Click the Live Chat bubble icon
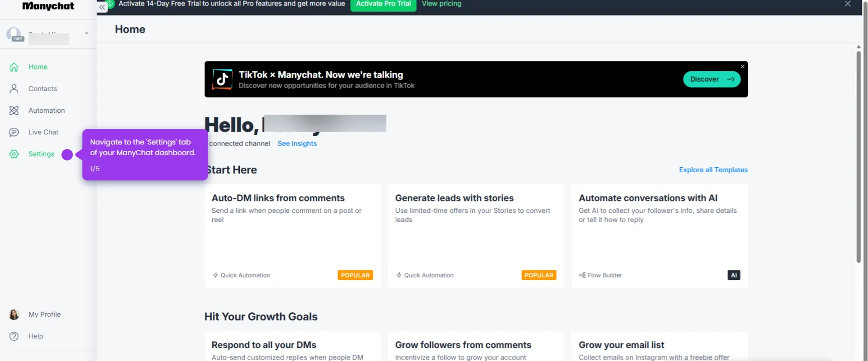 [14, 132]
